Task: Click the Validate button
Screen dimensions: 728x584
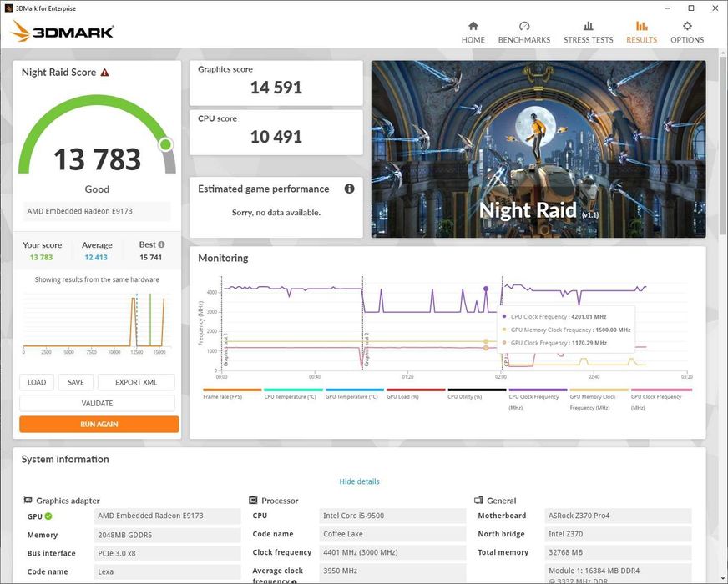Action: (97, 403)
